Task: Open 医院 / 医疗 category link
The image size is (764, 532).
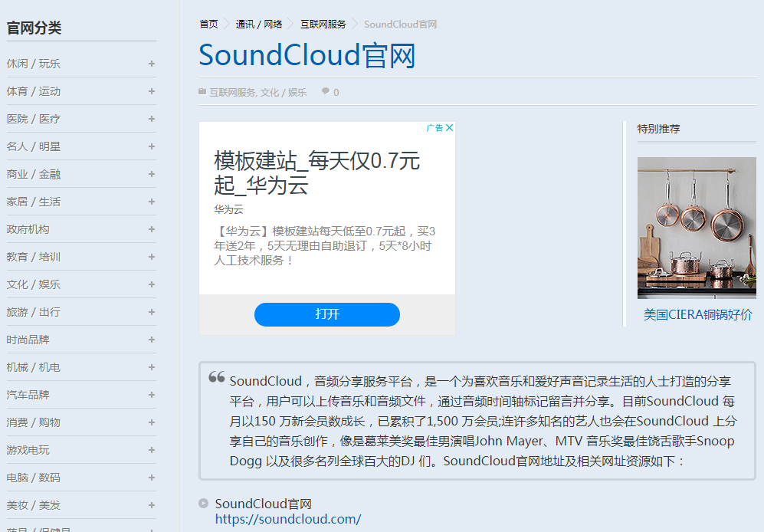Action: pyautogui.click(x=34, y=119)
